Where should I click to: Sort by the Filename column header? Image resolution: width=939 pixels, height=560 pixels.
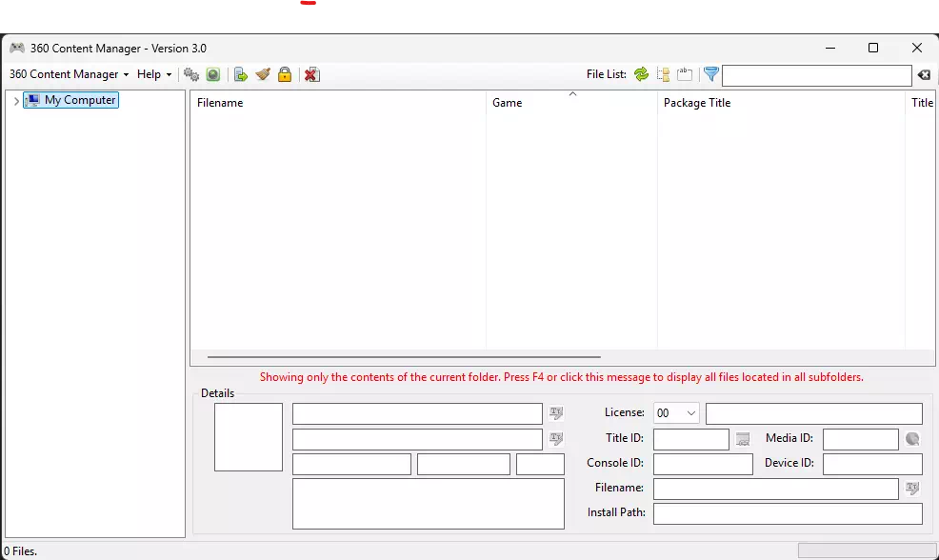click(x=338, y=103)
